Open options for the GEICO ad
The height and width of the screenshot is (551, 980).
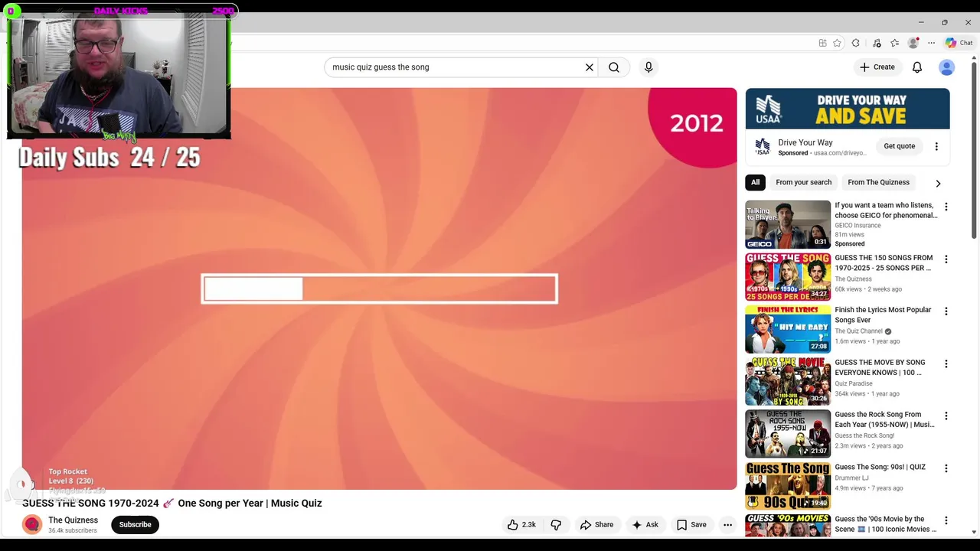pyautogui.click(x=946, y=207)
